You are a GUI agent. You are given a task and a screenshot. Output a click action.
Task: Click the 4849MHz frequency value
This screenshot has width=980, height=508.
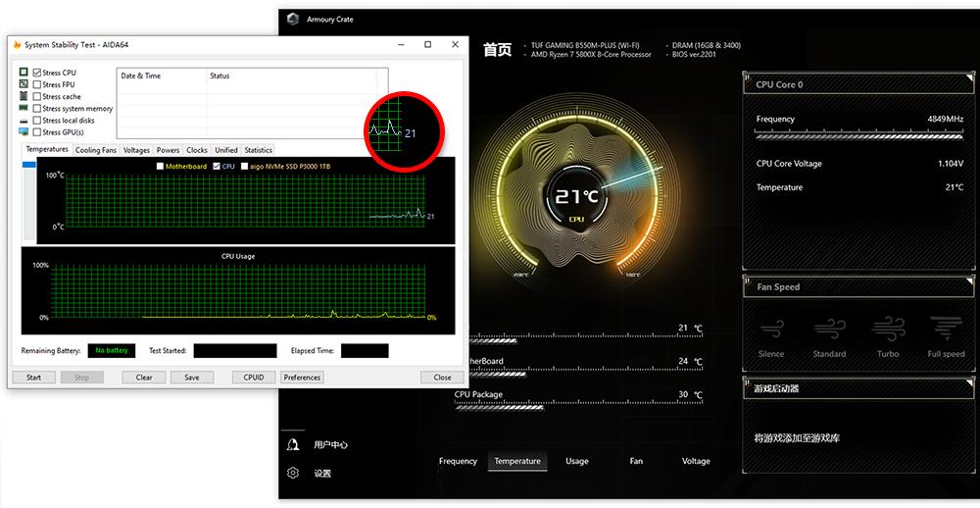coord(946,119)
